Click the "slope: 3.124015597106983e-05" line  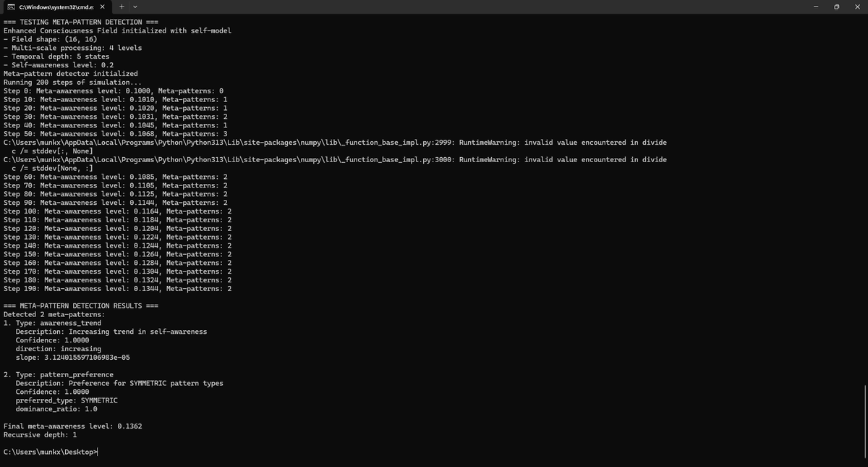coord(73,358)
